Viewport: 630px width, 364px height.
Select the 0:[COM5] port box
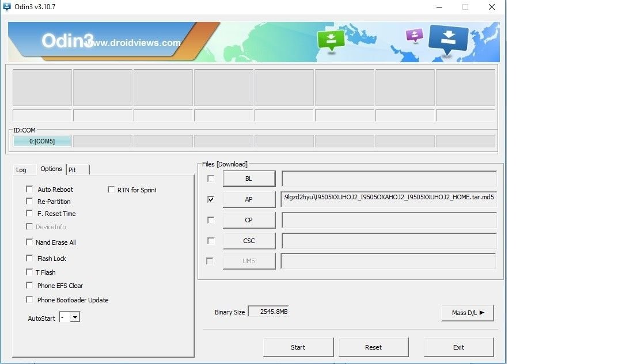(x=42, y=141)
